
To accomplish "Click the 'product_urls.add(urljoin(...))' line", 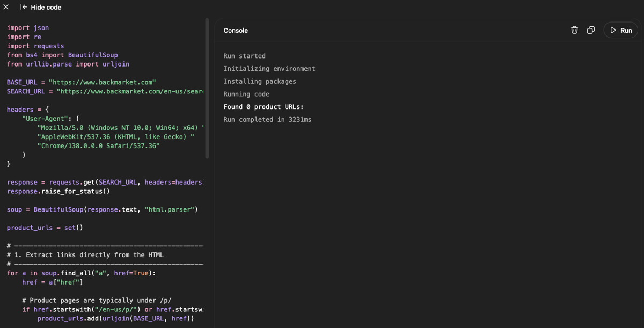I will point(115,319).
